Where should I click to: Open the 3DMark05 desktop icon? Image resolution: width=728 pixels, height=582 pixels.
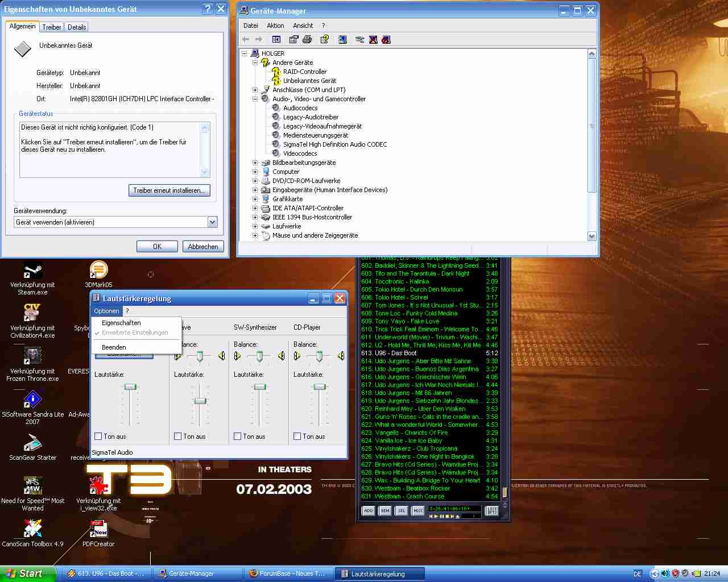pos(98,275)
